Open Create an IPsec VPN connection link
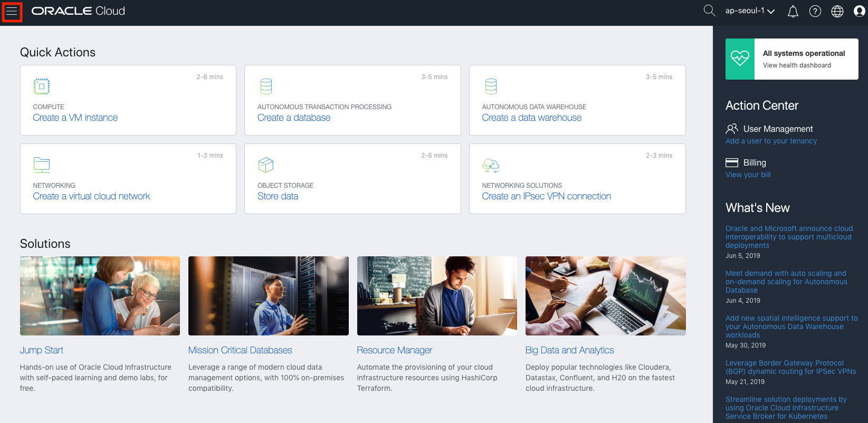868x423 pixels. pyautogui.click(x=547, y=196)
